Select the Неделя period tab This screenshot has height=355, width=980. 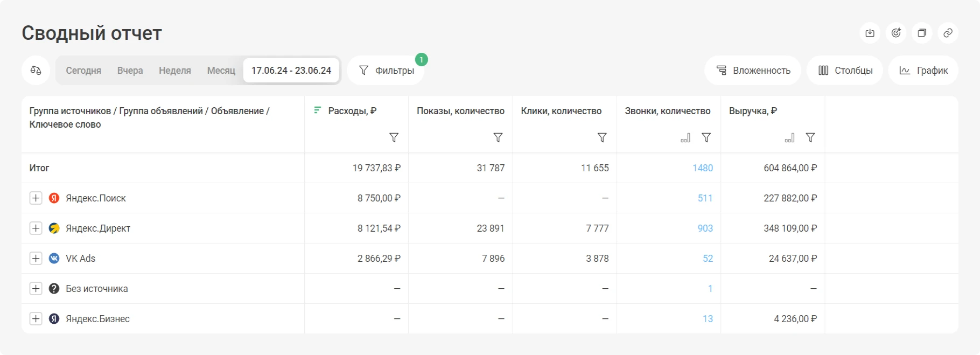175,71
